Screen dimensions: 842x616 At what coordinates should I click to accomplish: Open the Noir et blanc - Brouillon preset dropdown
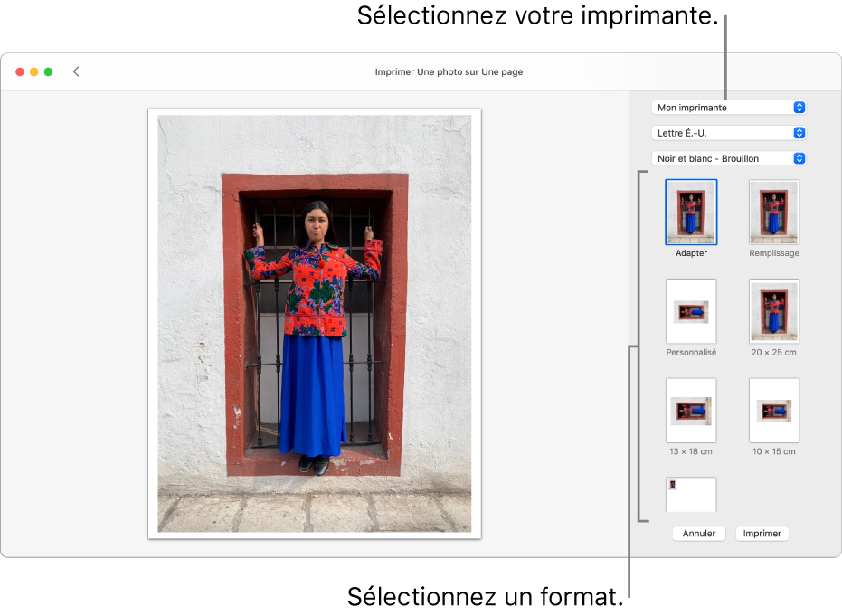point(729,157)
